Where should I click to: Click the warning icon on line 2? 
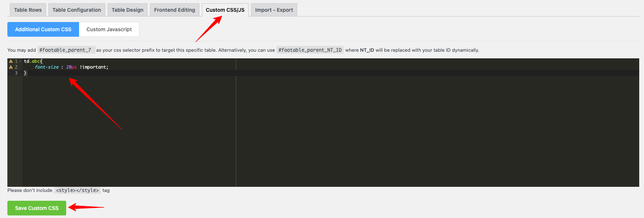tap(11, 67)
